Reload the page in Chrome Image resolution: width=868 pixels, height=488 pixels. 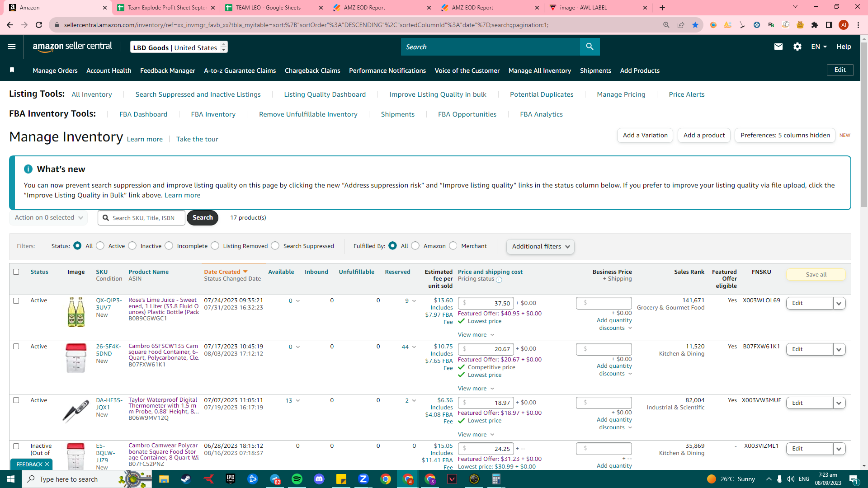tap(39, 25)
